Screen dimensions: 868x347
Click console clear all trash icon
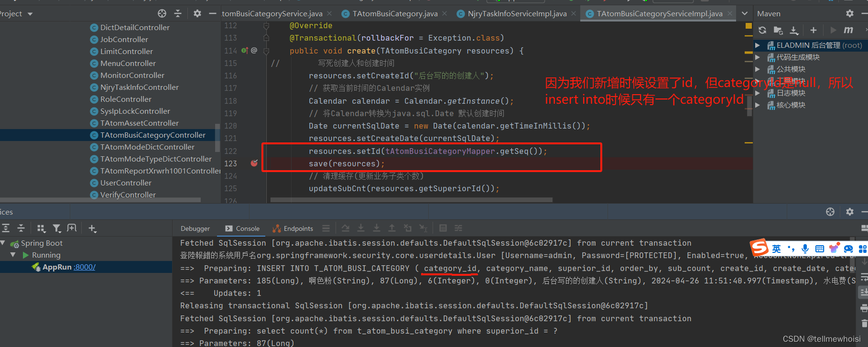(x=864, y=323)
